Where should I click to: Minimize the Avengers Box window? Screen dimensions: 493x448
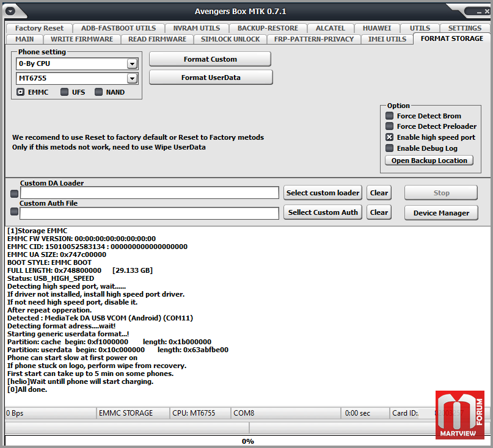pyautogui.click(x=479, y=12)
